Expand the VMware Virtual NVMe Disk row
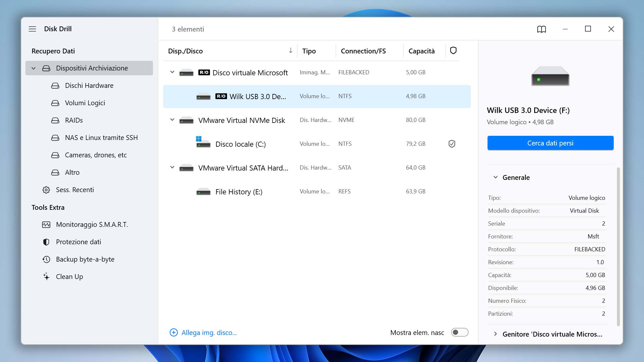The height and width of the screenshot is (362, 644). pyautogui.click(x=172, y=120)
